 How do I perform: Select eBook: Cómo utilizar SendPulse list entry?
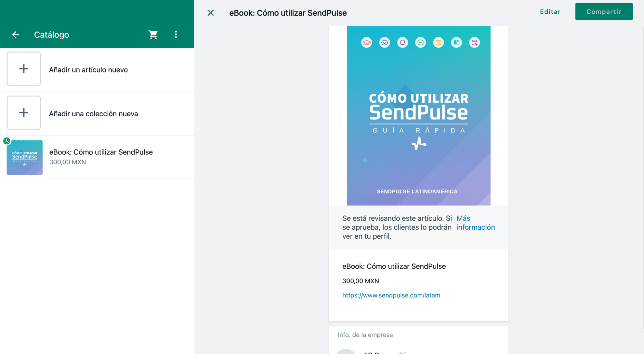click(x=101, y=152)
